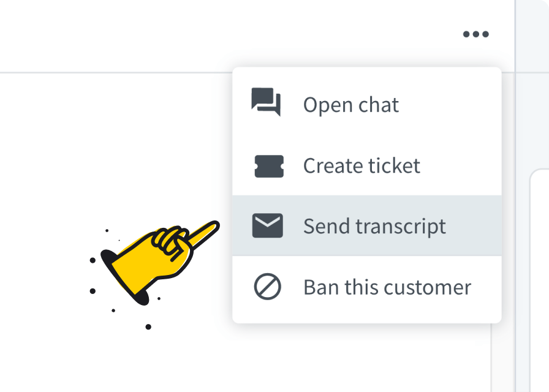The height and width of the screenshot is (392, 549).
Task: Click the envelope mail icon
Action: coord(267,226)
